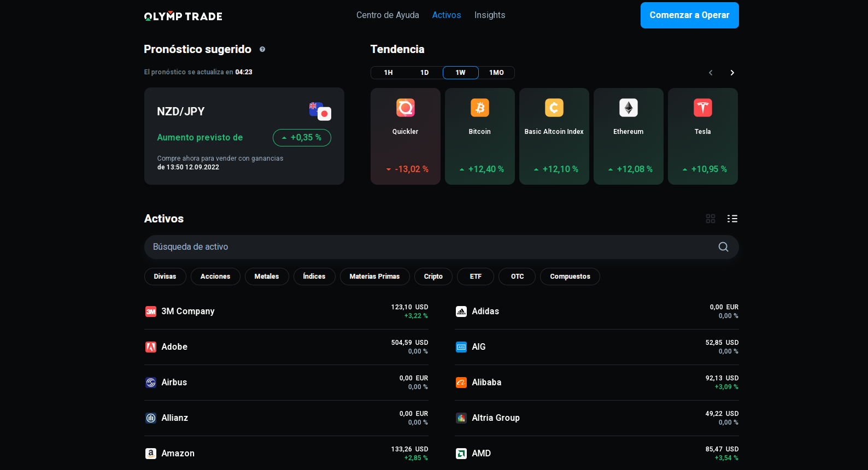Select the 1D trend period
868x470 pixels.
click(425, 73)
